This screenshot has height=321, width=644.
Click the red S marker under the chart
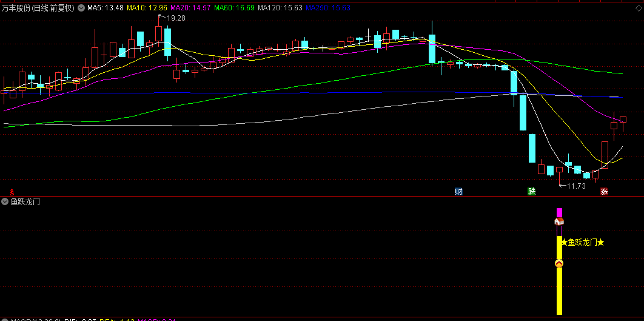tap(12, 192)
